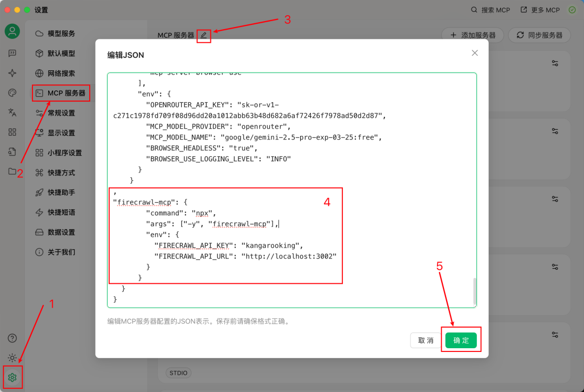Open settings sliders of first server card
The height and width of the screenshot is (392, 584).
coord(555,63)
